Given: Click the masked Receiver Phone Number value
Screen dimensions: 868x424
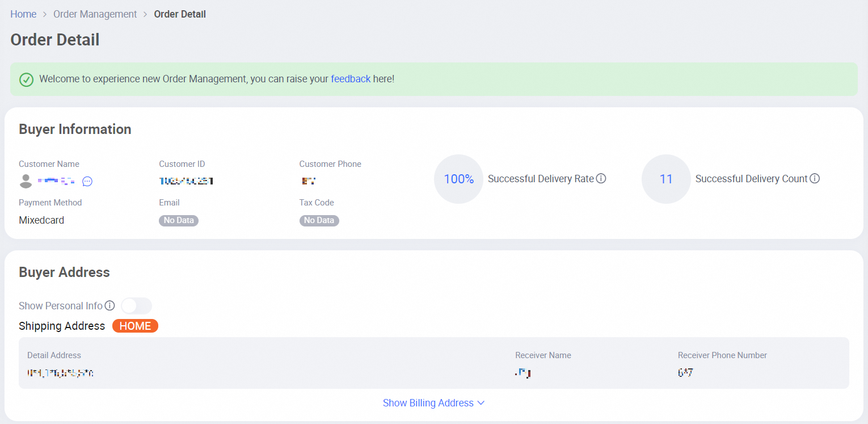Looking at the screenshot, I should 685,373.
